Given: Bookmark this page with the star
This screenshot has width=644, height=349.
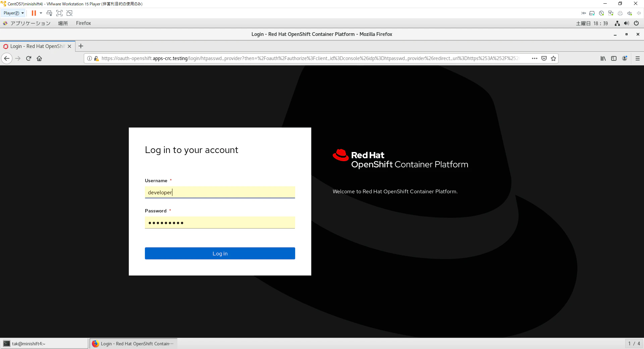Looking at the screenshot, I should (553, 58).
